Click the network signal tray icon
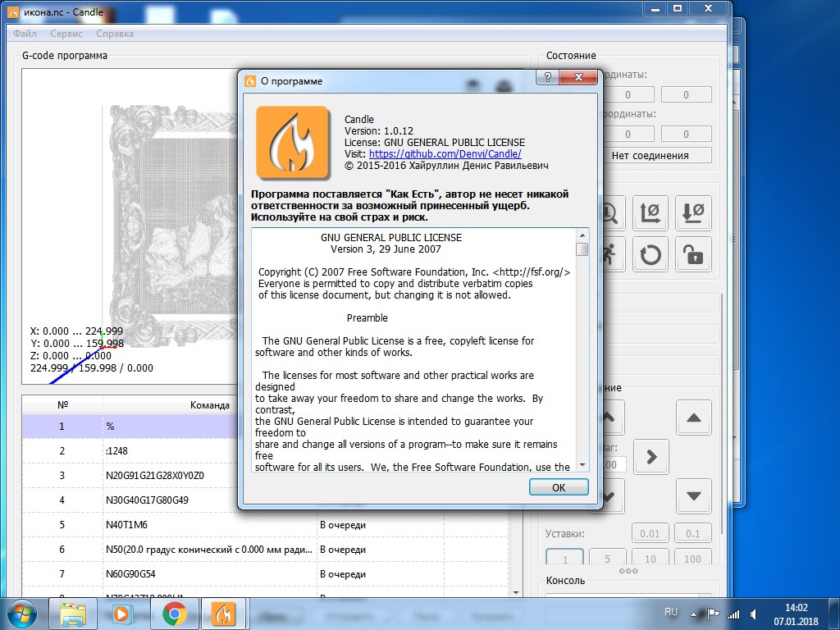 [x=733, y=614]
